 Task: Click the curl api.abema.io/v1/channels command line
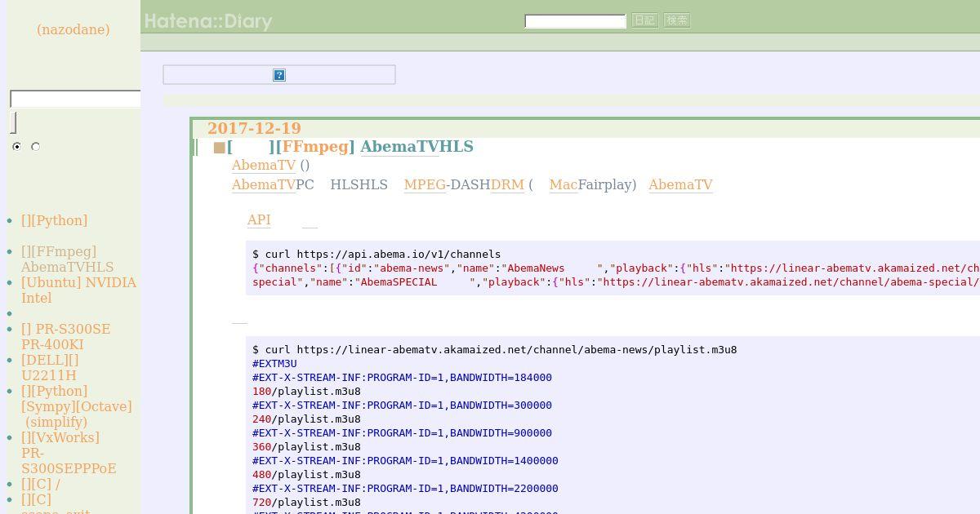376,254
